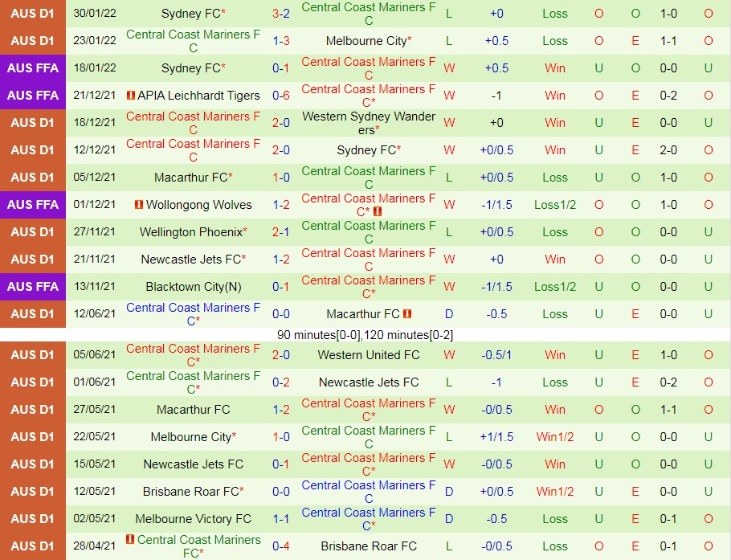The width and height of the screenshot is (731, 560).
Task: Click 'Loss' on 27/11/21 row
Action: pyautogui.click(x=555, y=231)
